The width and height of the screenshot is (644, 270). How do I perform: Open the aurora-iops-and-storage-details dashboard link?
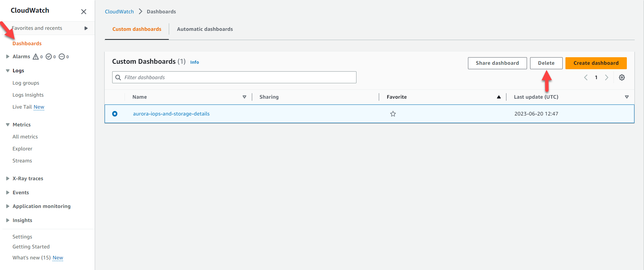point(171,114)
